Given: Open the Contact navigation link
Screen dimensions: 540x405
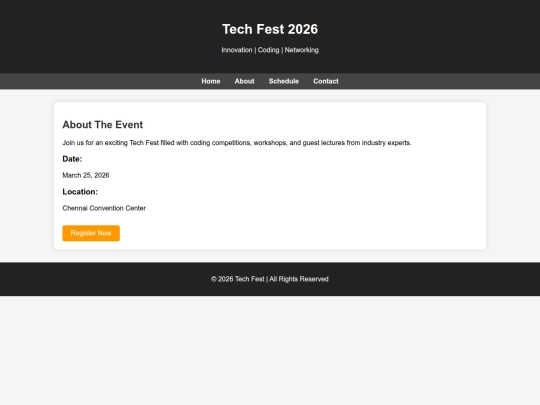Looking at the screenshot, I should coord(326,81).
